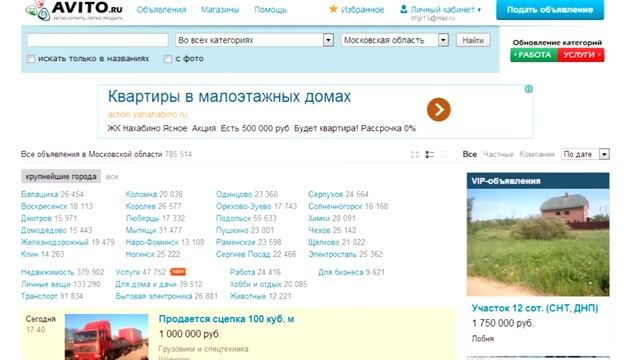
Task: Open Магазины in top menu
Action: [x=220, y=9]
